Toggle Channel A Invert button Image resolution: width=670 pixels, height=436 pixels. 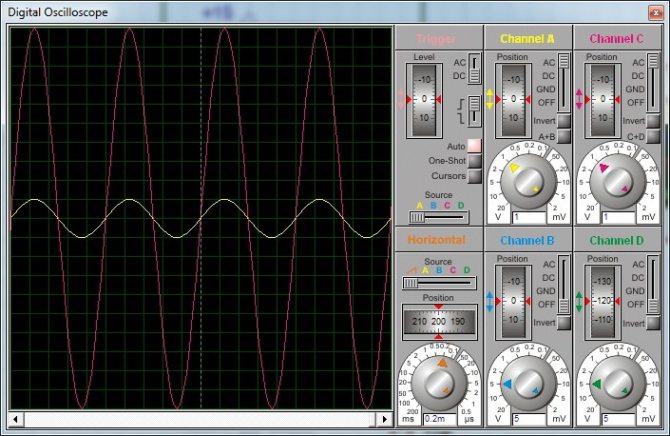tap(564, 121)
